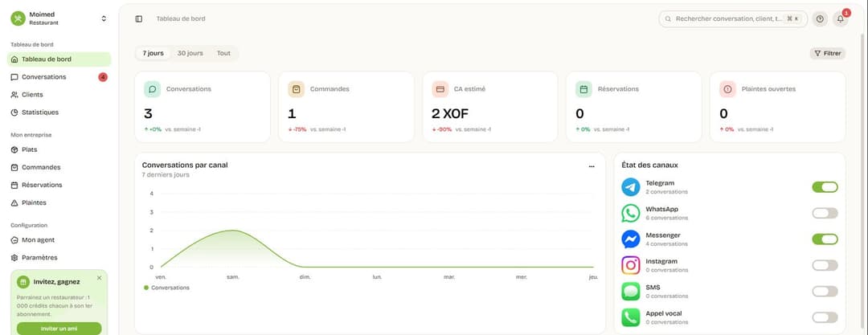Open the Filtrer button
Image resolution: width=868 pixels, height=335 pixels.
(828, 54)
